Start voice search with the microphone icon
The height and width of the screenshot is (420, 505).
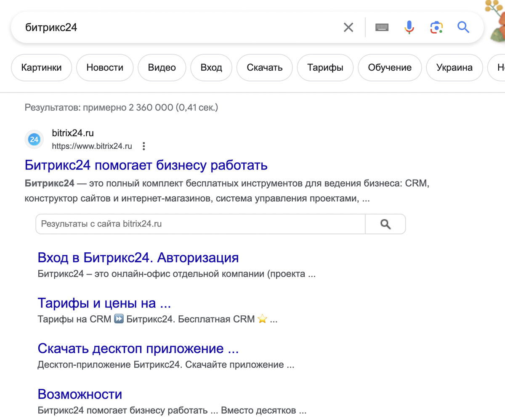tap(409, 28)
